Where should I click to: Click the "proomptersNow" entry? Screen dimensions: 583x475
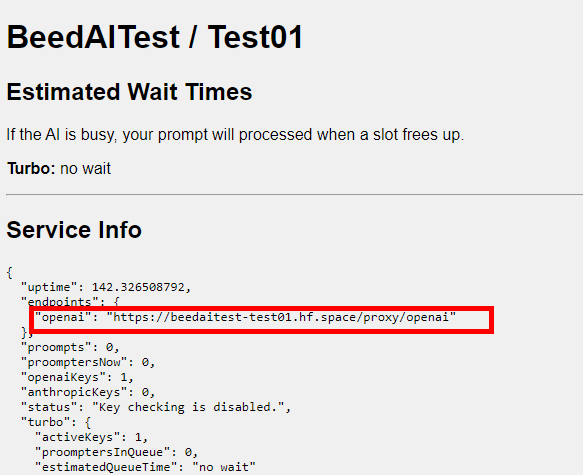[x=88, y=362]
